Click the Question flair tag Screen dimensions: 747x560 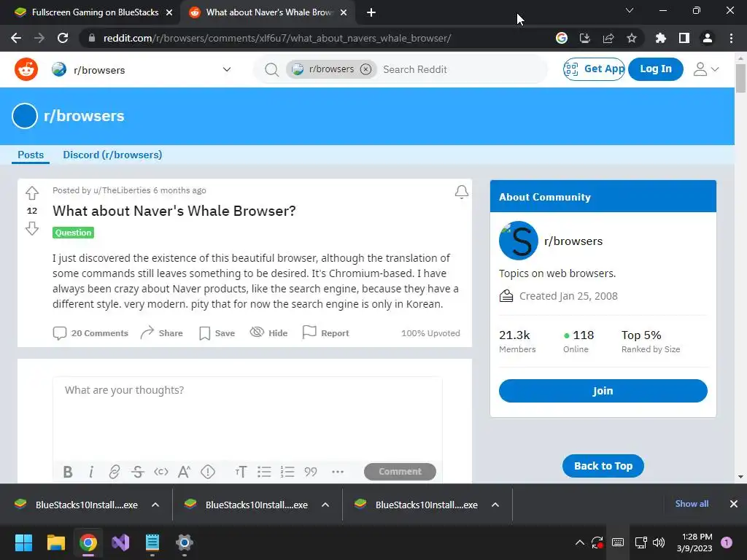74,233
